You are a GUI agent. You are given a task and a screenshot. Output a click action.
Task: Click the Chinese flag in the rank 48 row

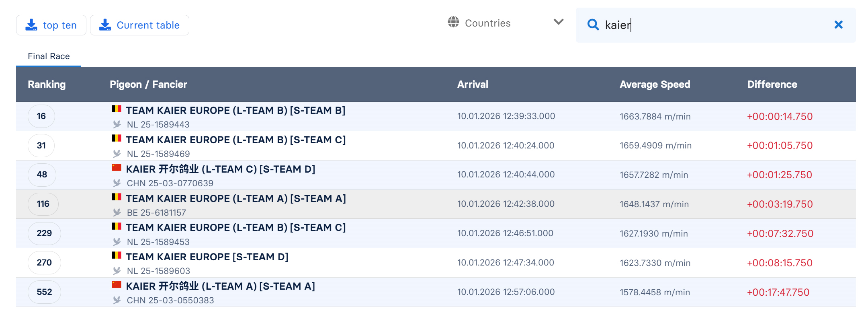point(117,168)
